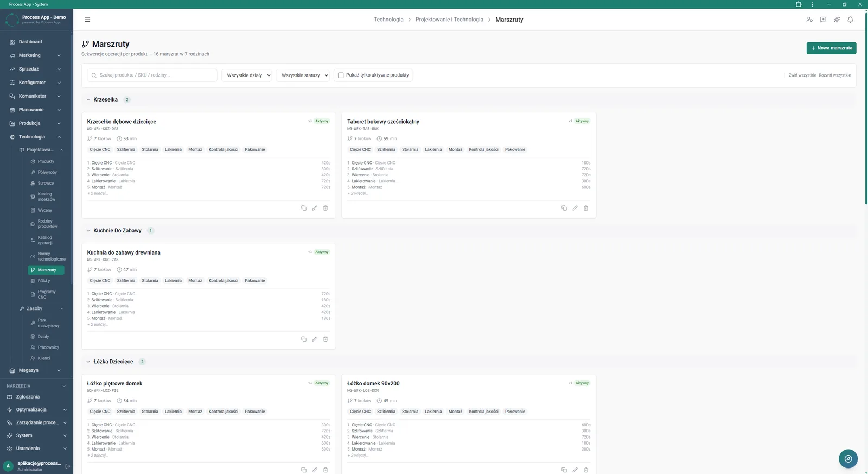Collapse the Zasoby subsection
The height and width of the screenshot is (474, 868).
pos(41,308)
